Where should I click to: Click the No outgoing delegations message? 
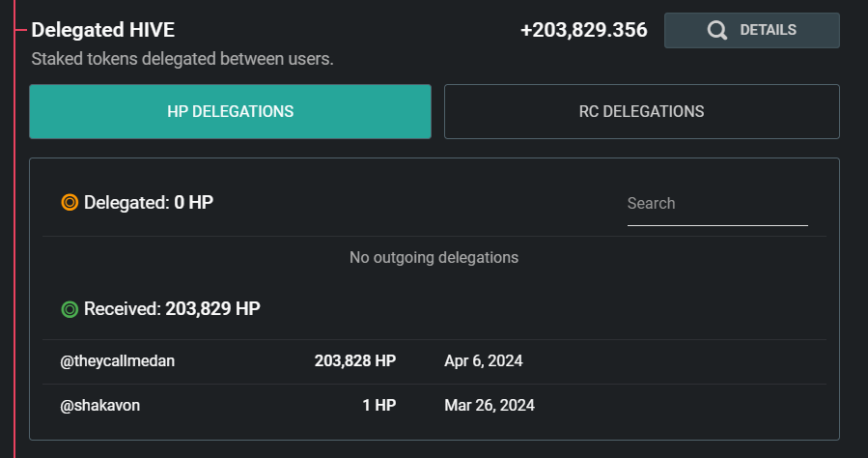(x=434, y=258)
